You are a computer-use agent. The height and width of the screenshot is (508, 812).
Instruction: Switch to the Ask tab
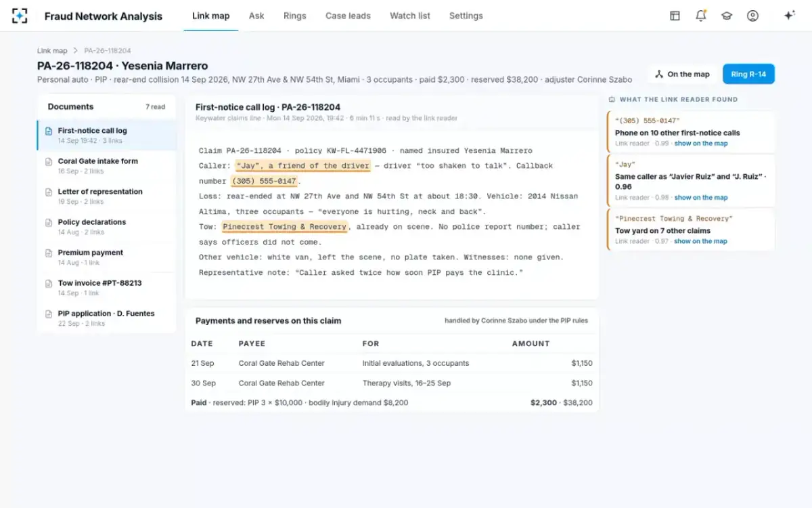(256, 16)
